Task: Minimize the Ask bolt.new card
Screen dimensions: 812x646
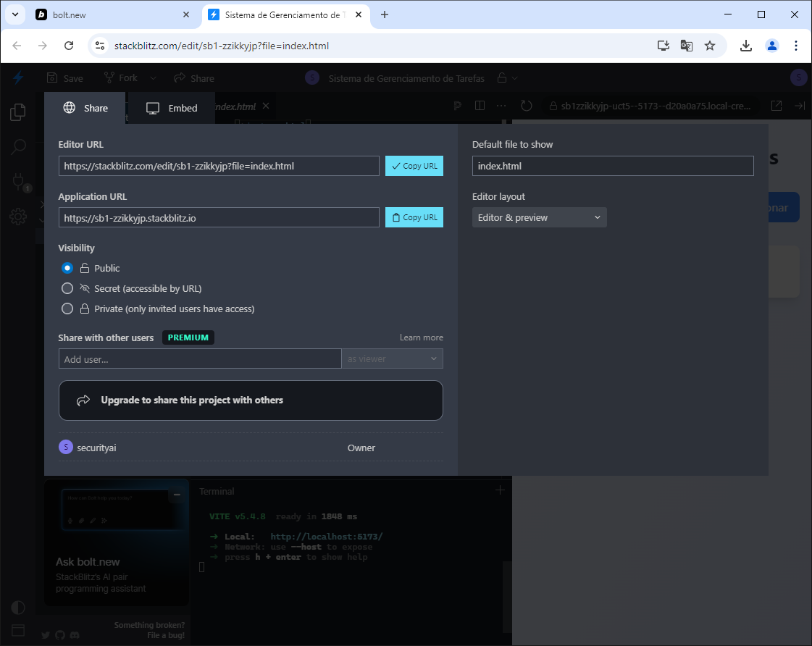Action: [177, 495]
